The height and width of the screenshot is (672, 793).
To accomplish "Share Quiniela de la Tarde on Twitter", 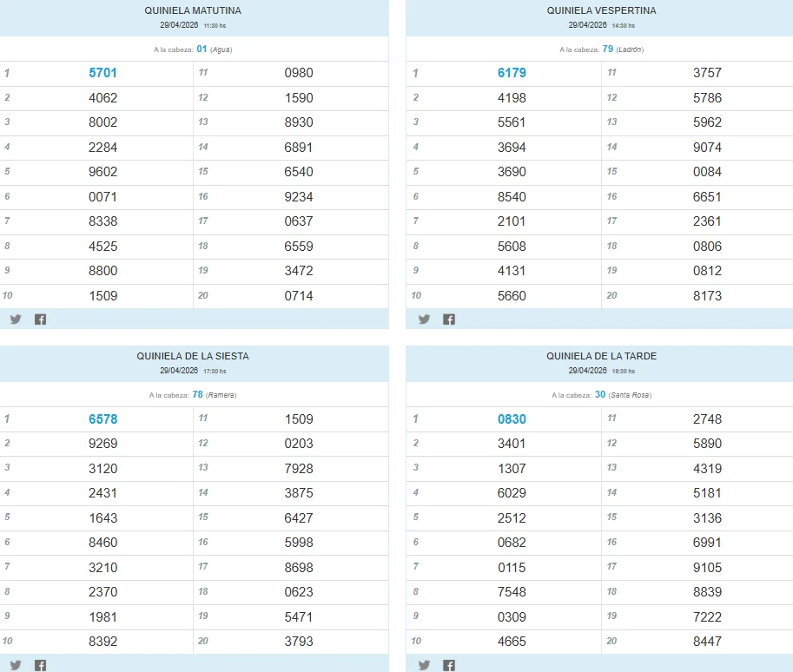I will pos(425,665).
